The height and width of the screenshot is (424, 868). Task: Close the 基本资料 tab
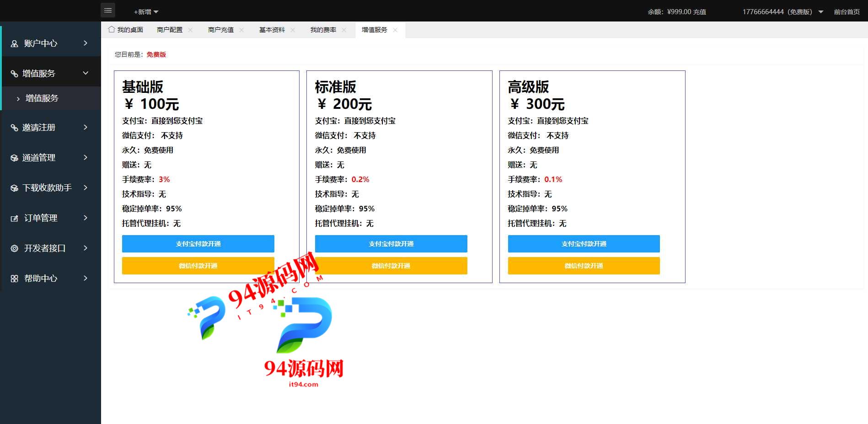click(293, 30)
